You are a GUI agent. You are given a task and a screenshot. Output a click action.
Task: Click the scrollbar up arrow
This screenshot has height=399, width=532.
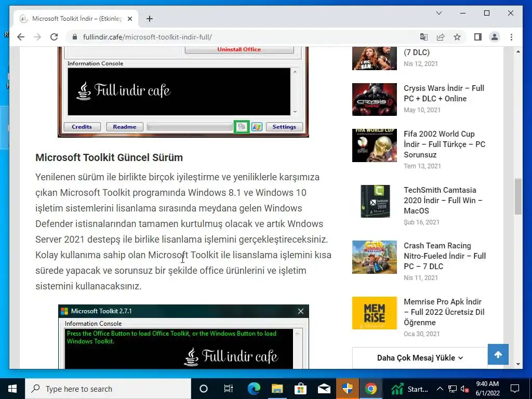pos(518,51)
